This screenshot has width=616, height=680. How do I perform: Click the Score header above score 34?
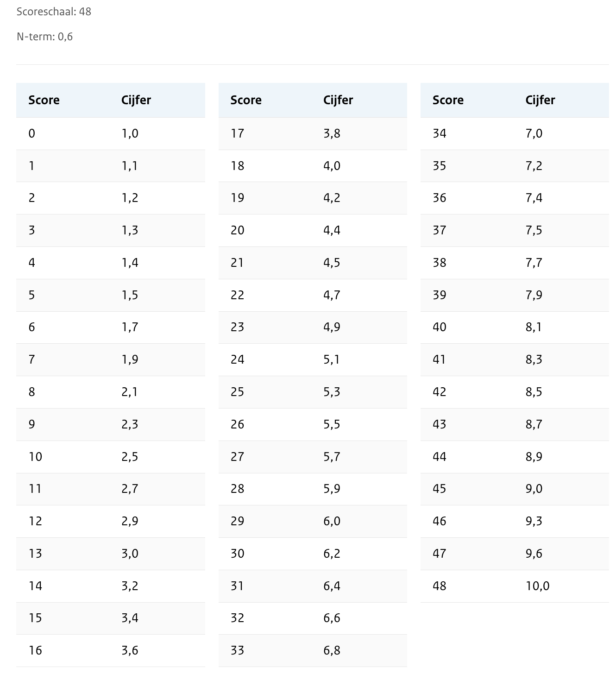pos(448,100)
